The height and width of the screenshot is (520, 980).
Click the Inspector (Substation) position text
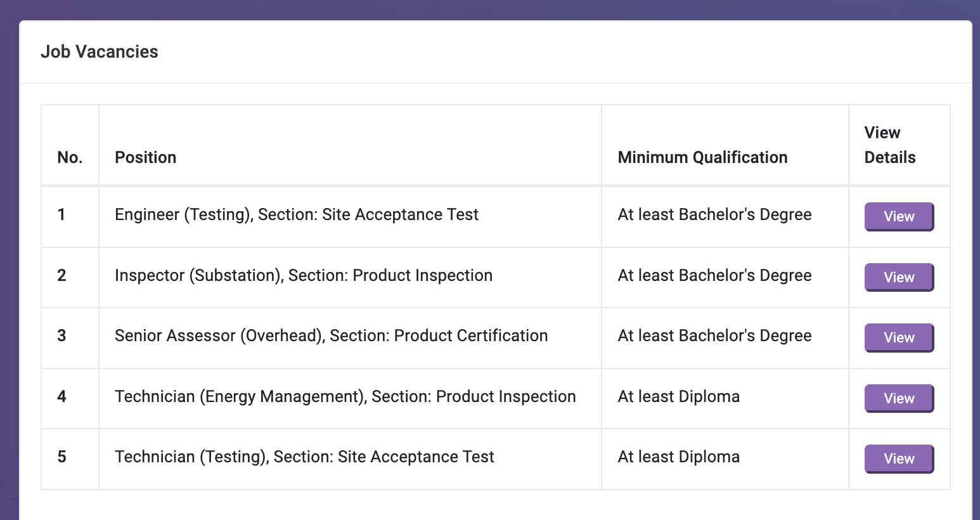(303, 275)
